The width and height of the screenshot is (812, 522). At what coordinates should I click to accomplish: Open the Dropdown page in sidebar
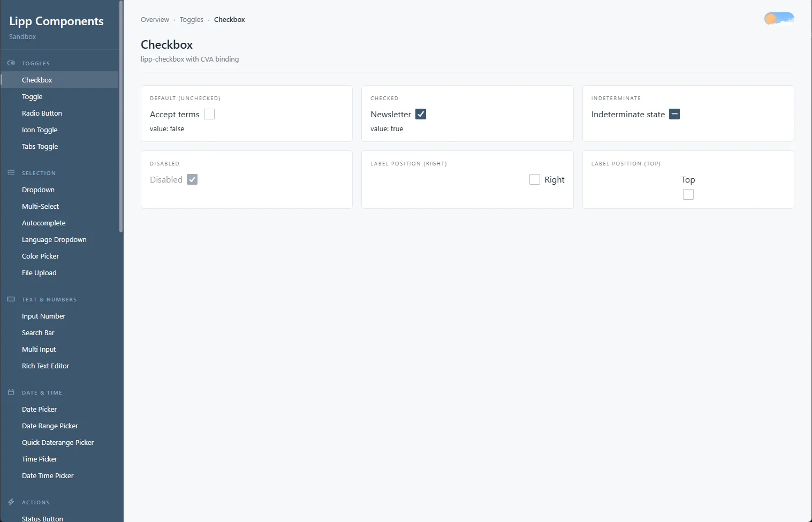point(59,190)
